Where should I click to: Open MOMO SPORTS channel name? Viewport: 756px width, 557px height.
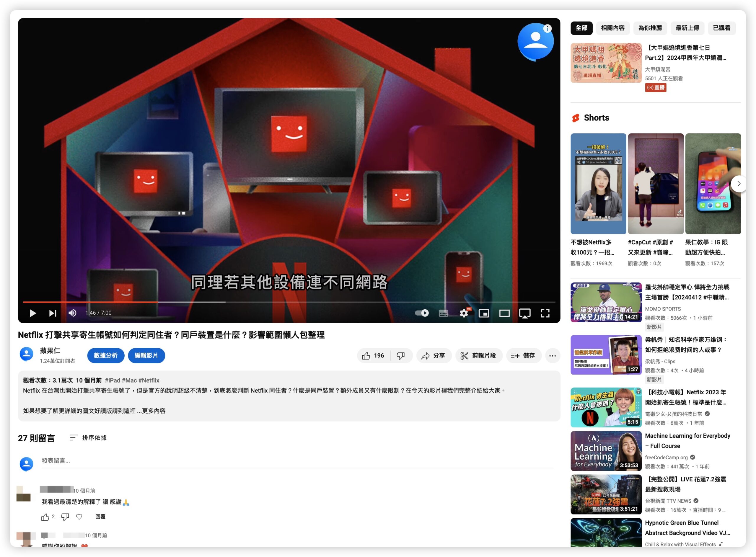(x=663, y=309)
